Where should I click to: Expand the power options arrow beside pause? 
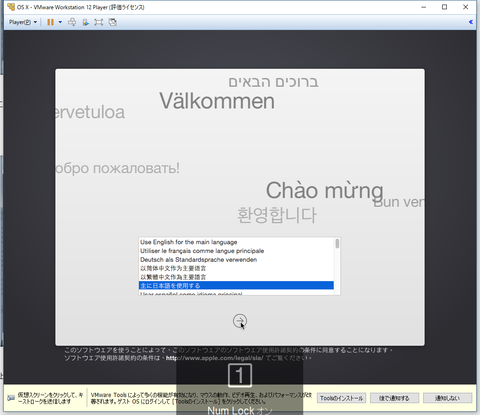[x=60, y=22]
